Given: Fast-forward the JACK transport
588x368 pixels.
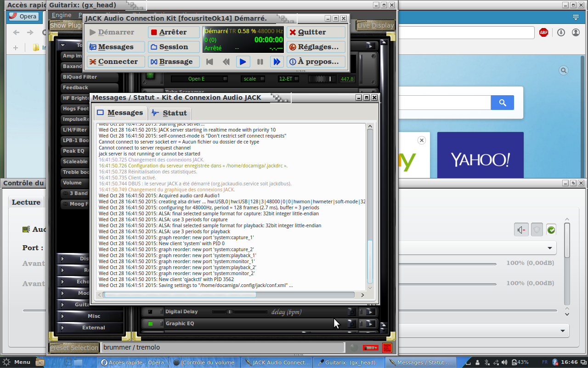Looking at the screenshot, I should (x=277, y=62).
